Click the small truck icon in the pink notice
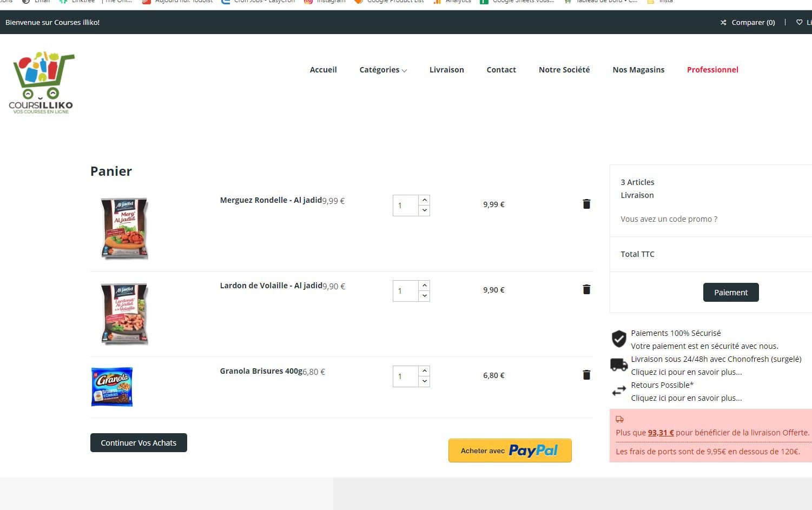 (620, 419)
